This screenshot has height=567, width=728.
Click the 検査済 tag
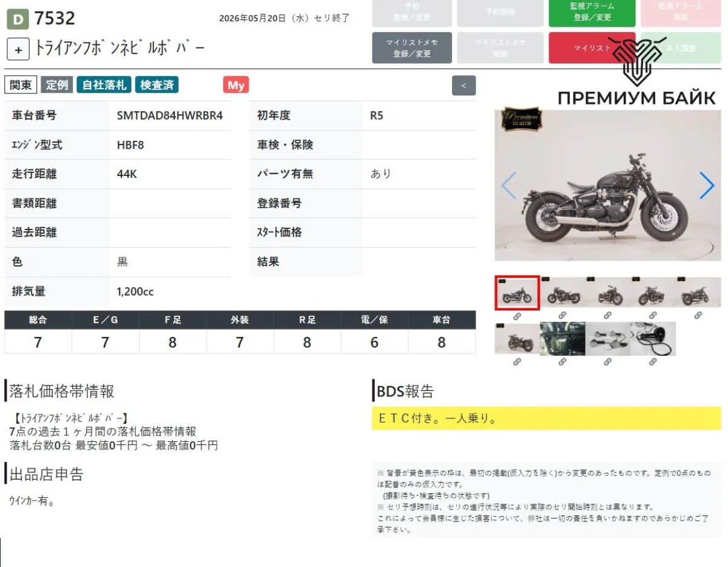(157, 85)
